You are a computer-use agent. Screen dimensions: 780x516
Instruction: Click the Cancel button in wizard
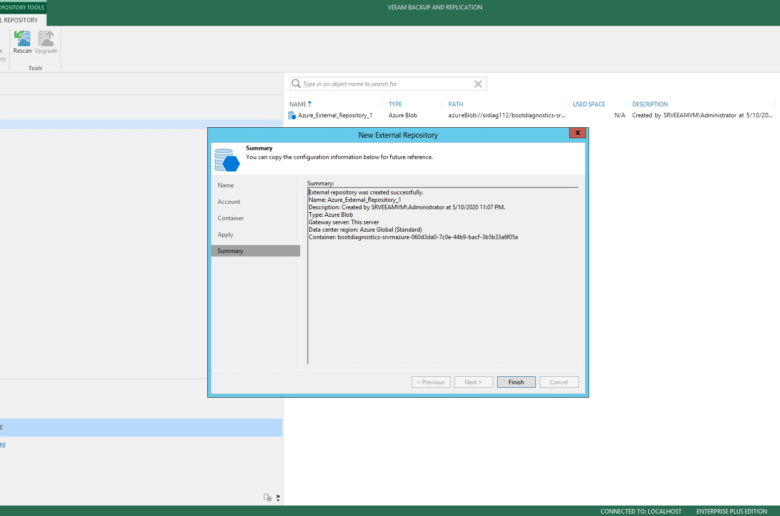[x=559, y=382]
